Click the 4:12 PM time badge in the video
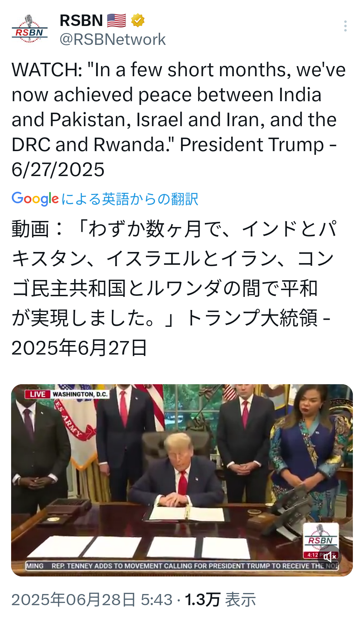This screenshot has width=364, height=620. click(x=313, y=555)
